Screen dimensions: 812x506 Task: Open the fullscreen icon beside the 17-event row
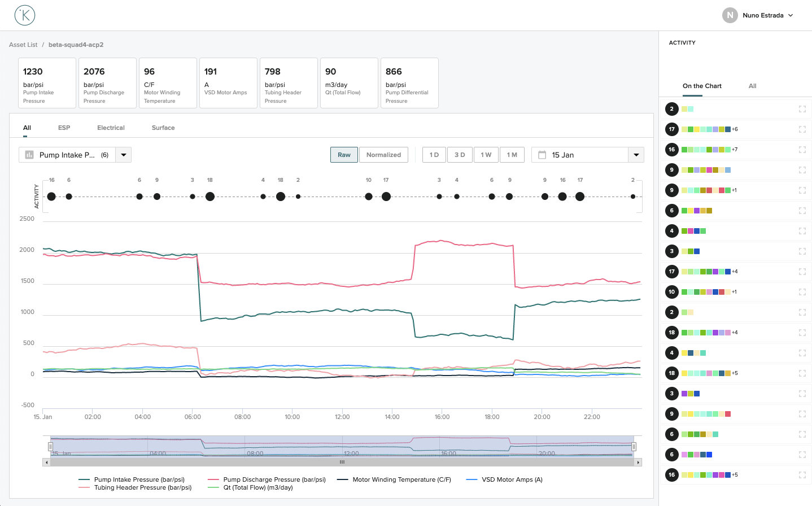802,129
